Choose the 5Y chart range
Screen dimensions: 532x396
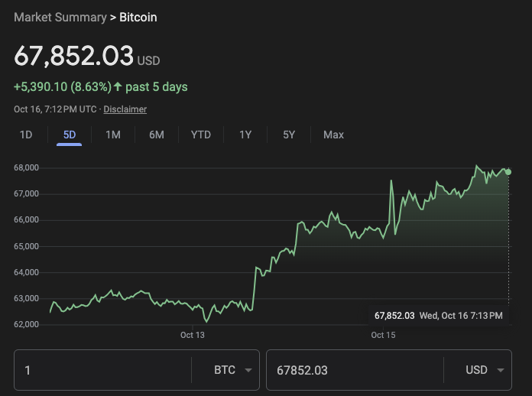tap(289, 135)
